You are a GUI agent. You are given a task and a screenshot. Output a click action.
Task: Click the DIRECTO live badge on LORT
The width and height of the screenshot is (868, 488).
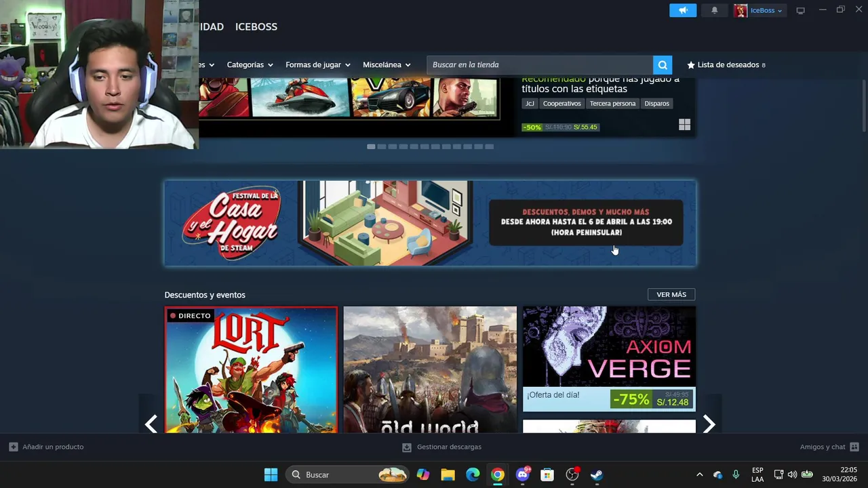coord(190,316)
